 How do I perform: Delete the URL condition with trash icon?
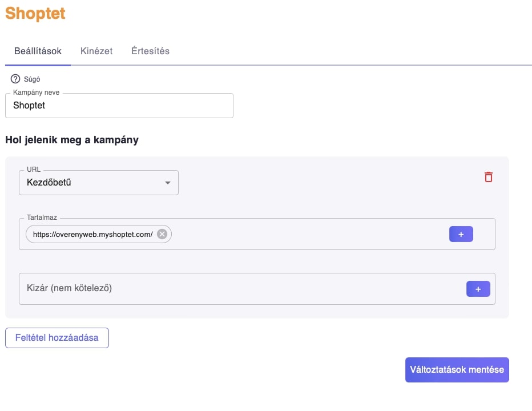point(488,177)
